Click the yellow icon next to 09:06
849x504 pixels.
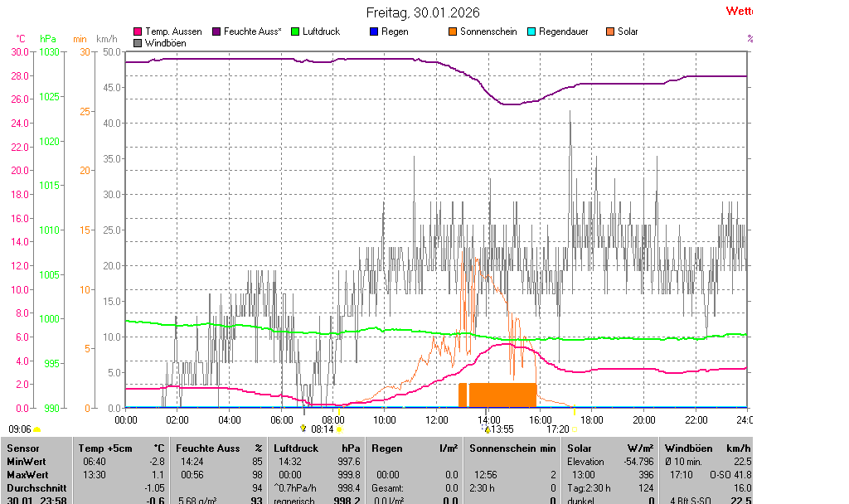37,429
